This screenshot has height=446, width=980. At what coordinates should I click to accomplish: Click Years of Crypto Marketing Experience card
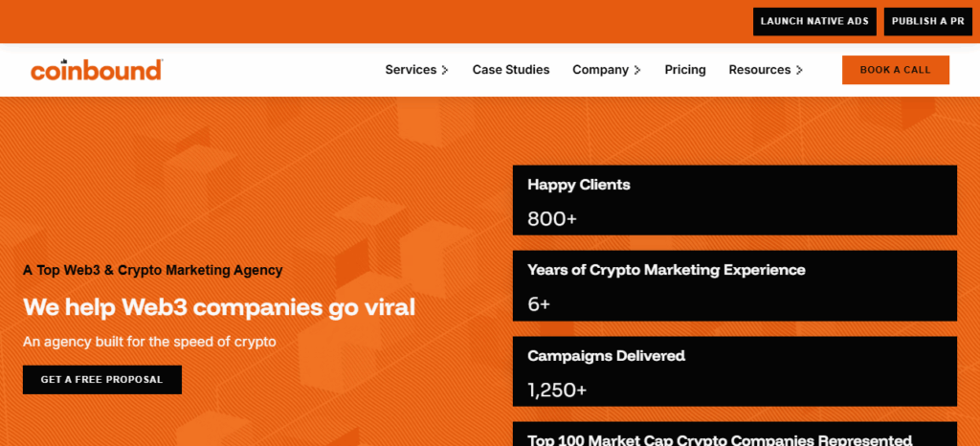[x=734, y=285]
